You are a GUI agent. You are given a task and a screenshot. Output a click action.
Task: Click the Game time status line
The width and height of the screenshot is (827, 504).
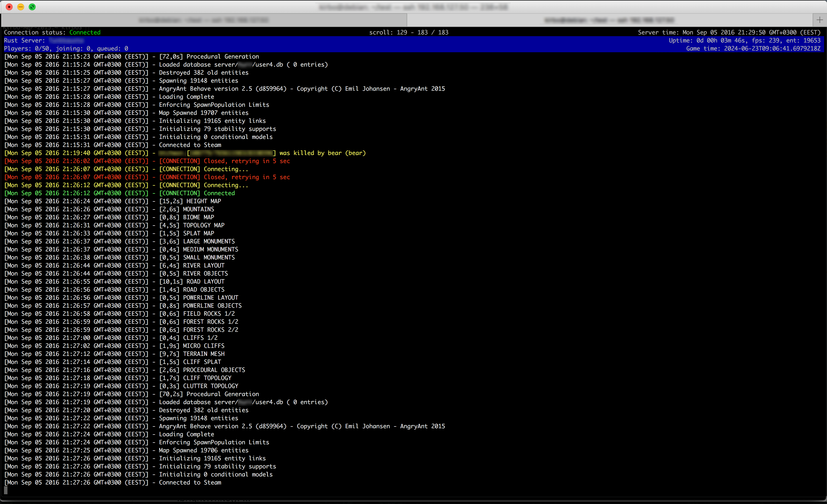(x=753, y=48)
